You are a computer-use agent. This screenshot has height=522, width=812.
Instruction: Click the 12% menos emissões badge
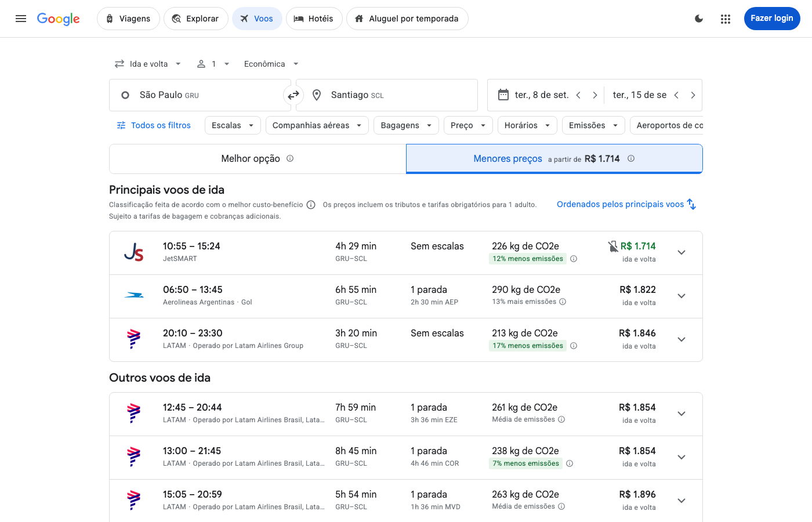528,259
